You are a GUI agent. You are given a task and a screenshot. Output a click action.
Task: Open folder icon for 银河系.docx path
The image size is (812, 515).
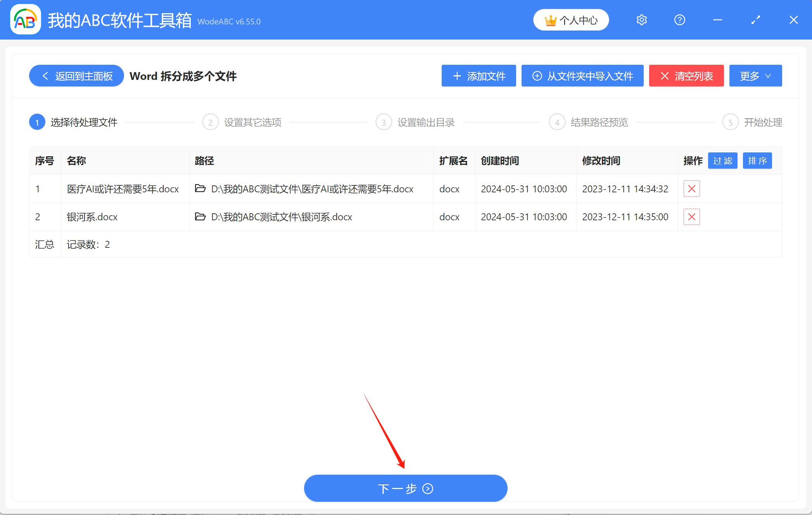[x=200, y=217]
